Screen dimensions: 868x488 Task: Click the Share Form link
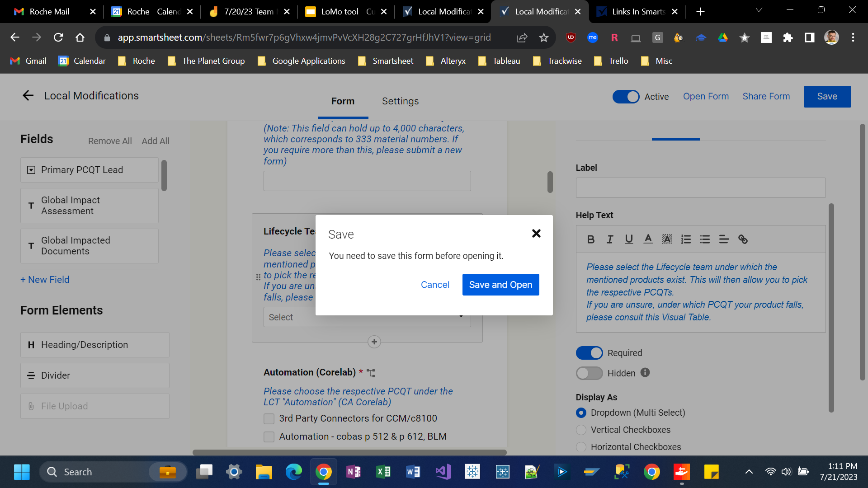point(766,96)
